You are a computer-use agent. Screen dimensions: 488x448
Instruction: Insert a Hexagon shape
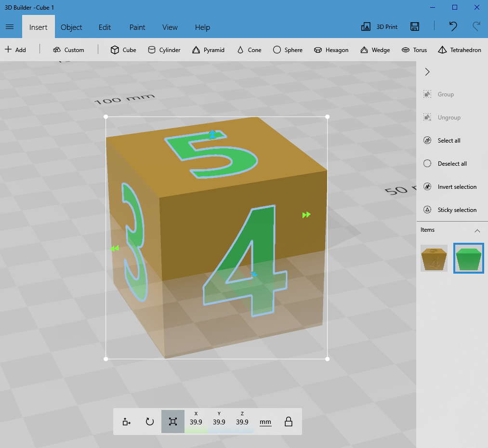(x=331, y=50)
